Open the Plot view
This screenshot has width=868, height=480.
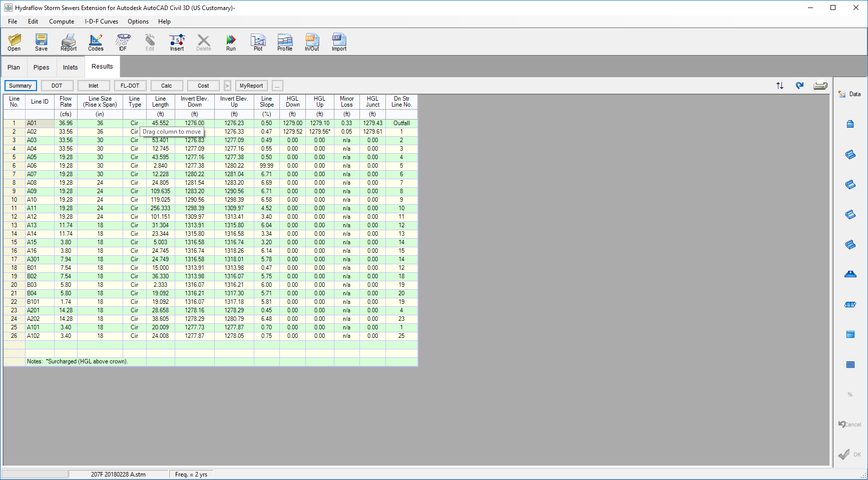coord(258,42)
